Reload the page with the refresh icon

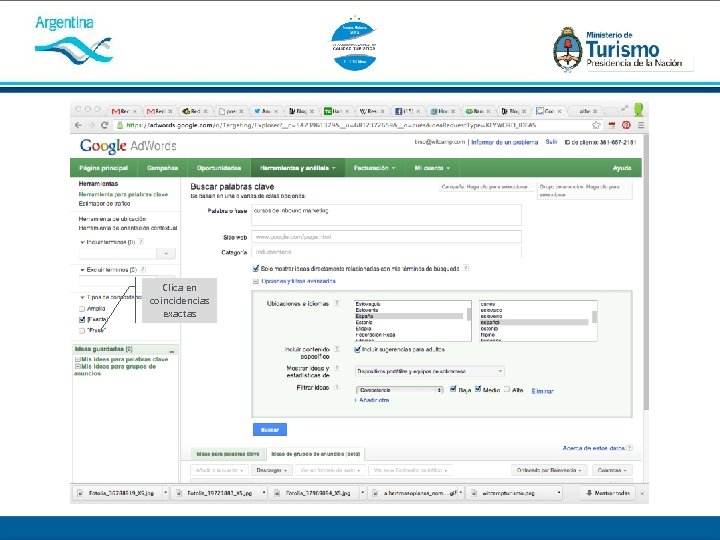[x=105, y=125]
